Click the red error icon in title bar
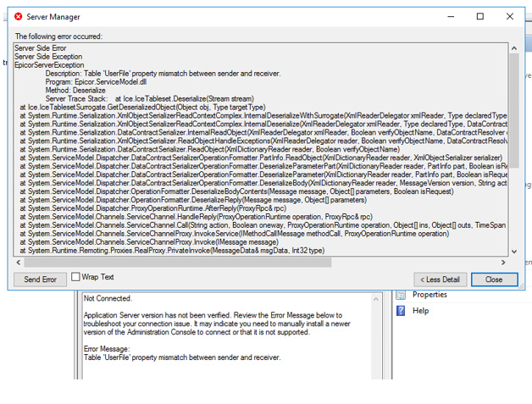 [19, 17]
